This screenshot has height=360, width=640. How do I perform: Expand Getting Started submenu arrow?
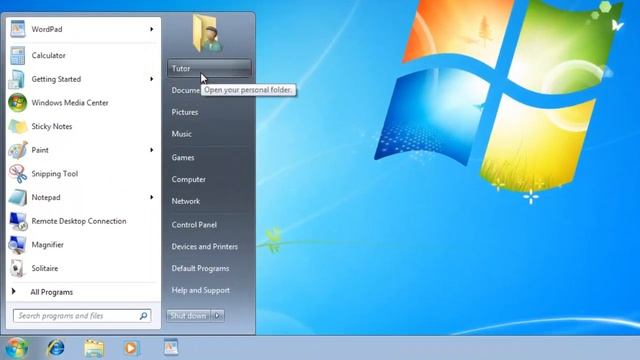[151, 79]
